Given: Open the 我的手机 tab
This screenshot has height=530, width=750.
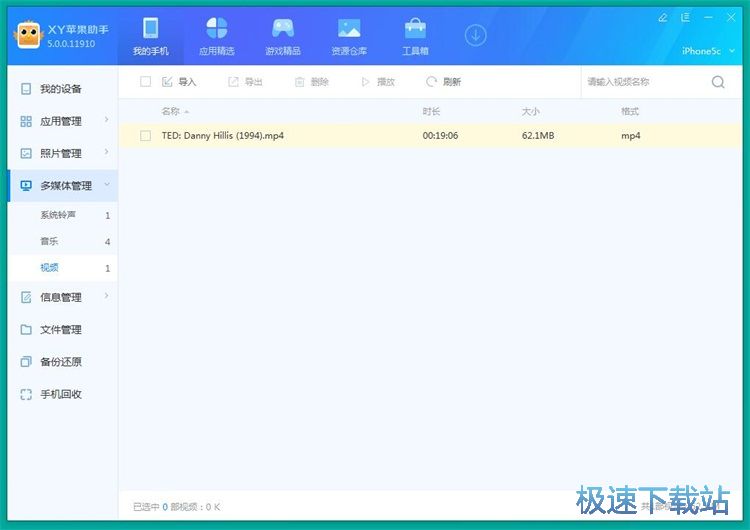Looking at the screenshot, I should pos(151,36).
